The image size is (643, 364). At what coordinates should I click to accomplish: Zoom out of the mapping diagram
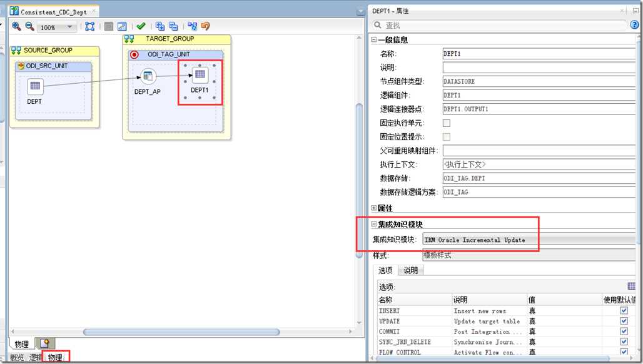(29, 26)
